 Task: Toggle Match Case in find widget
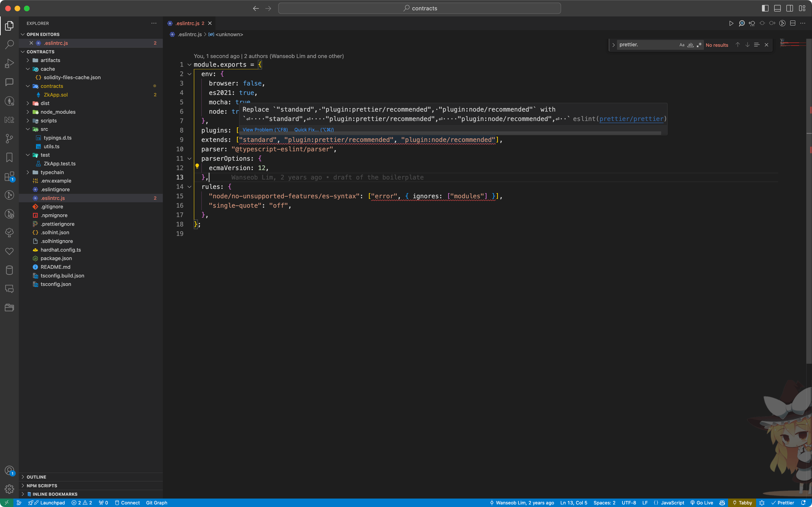pos(682,45)
